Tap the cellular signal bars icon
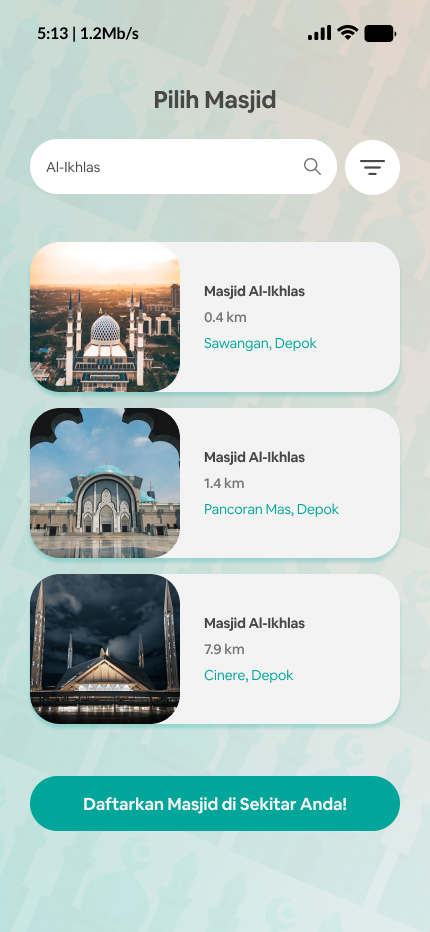 tap(319, 33)
